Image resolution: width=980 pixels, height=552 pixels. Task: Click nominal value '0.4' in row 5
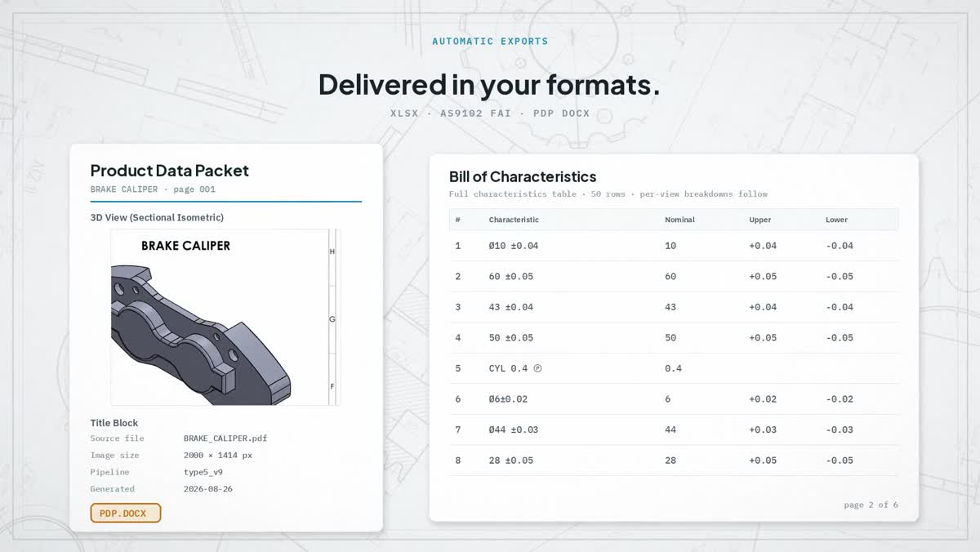[673, 368]
